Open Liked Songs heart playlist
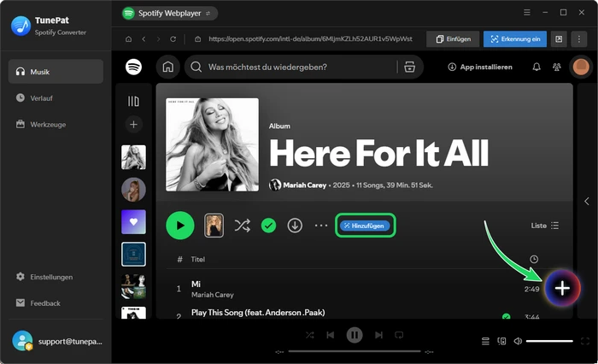This screenshot has width=598, height=364. pyautogui.click(x=133, y=221)
